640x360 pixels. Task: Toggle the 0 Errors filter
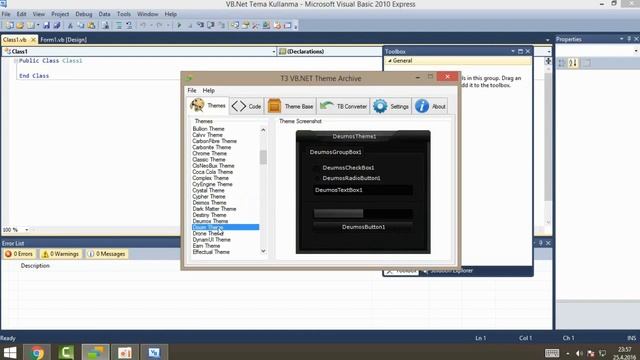click(x=19, y=254)
